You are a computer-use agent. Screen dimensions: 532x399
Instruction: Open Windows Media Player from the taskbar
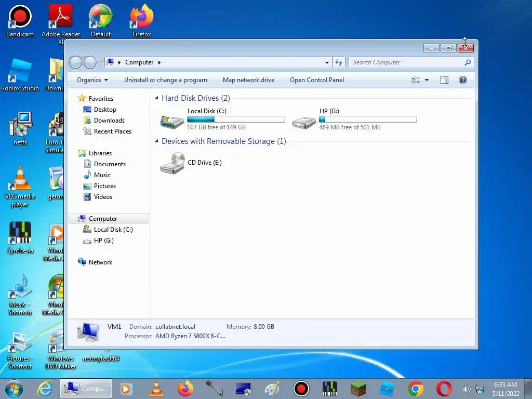(x=126, y=389)
